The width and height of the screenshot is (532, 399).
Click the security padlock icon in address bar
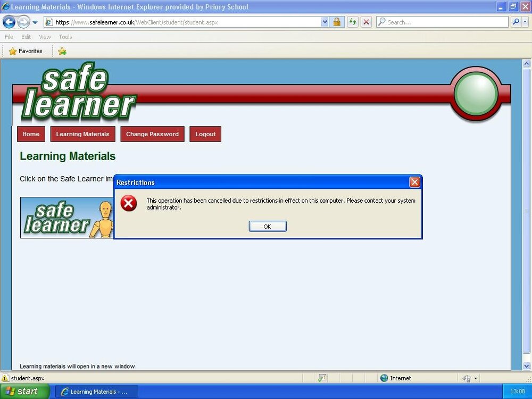tap(337, 22)
